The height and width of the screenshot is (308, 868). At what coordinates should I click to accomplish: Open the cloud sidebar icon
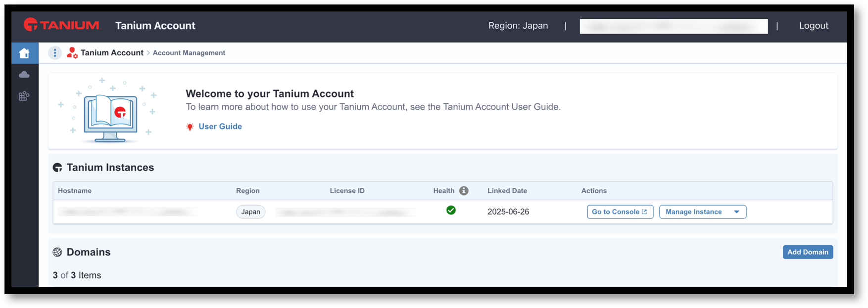pyautogui.click(x=24, y=75)
